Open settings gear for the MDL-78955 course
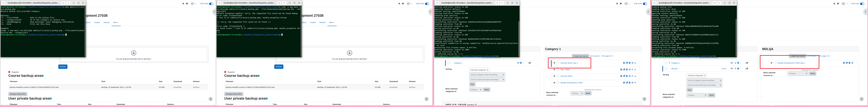The width and height of the screenshot is (868, 107). point(621,69)
